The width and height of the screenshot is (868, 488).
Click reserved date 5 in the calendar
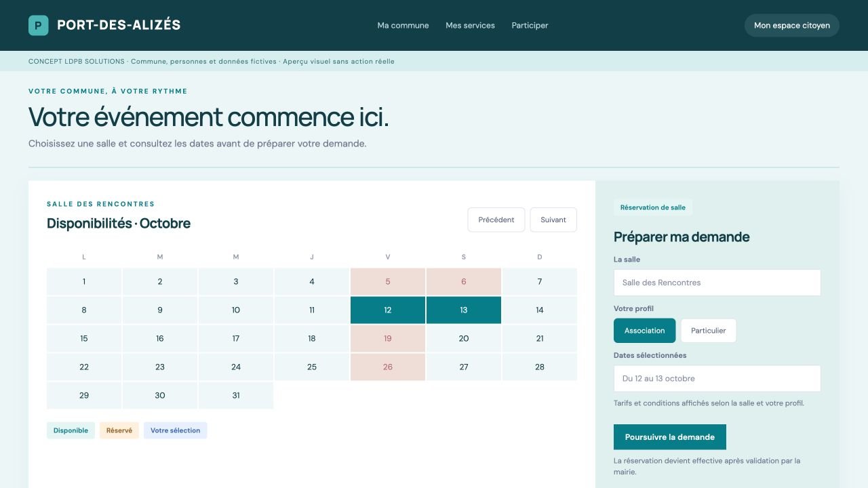tap(388, 281)
